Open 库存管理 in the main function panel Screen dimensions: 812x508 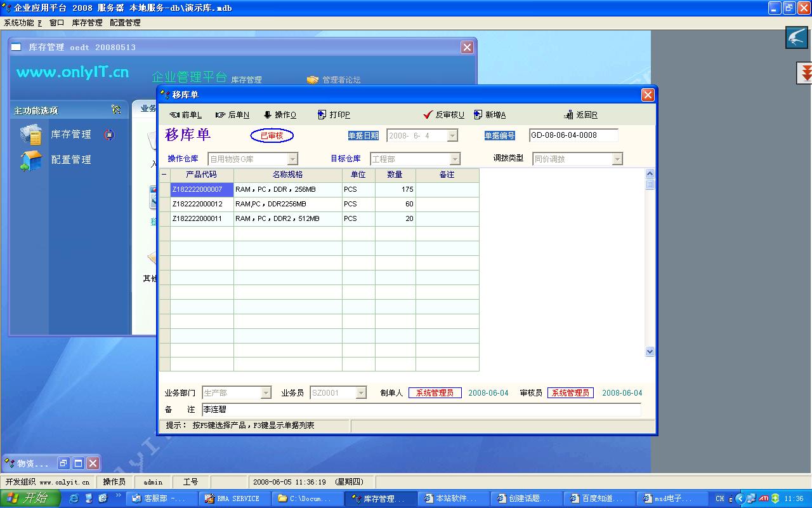[x=70, y=135]
